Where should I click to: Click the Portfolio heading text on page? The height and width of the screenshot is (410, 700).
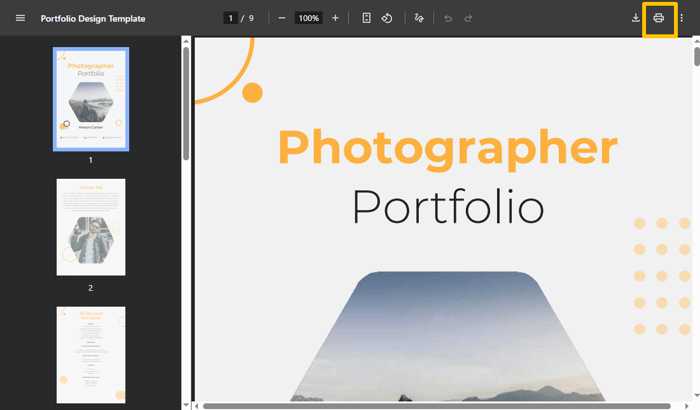click(x=448, y=207)
